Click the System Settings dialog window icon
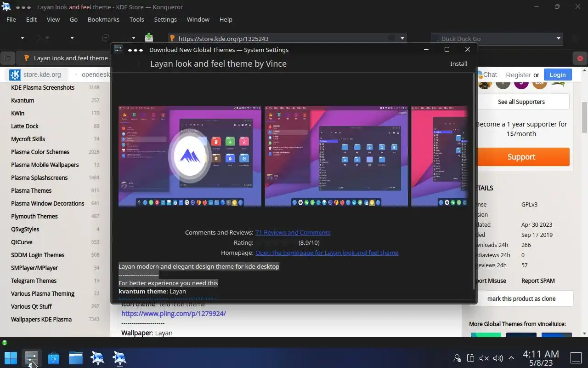Image resolution: width=588 pixels, height=368 pixels. click(118, 49)
